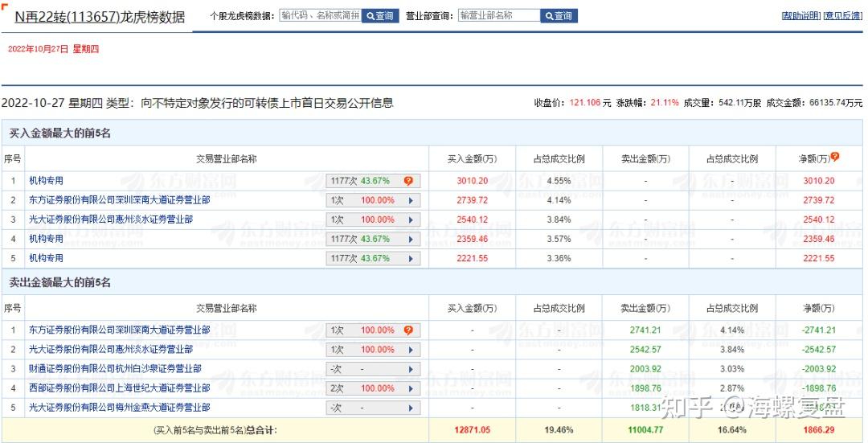Click ratio 4.55% in buy row 1
Viewport: 868px width, 443px height.
[559, 181]
